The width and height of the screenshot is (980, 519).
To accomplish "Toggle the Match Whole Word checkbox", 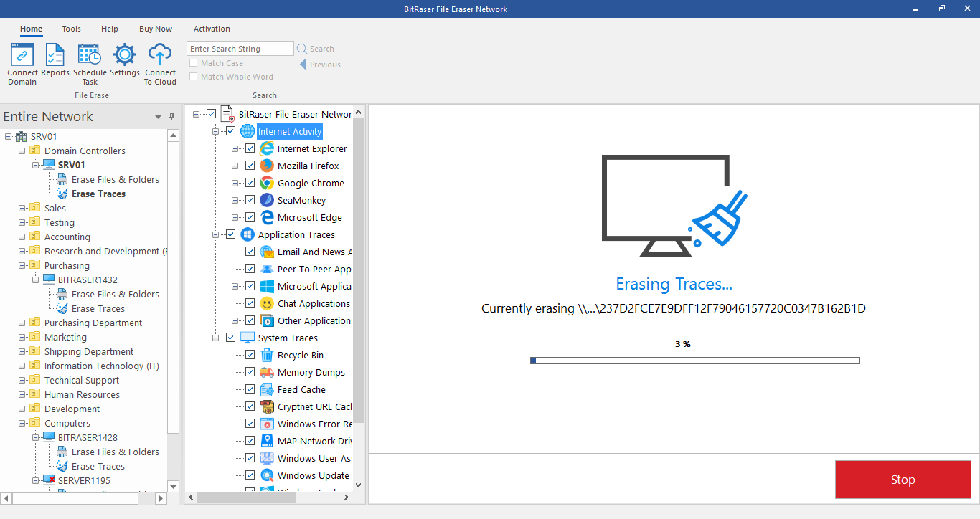I will (x=193, y=77).
